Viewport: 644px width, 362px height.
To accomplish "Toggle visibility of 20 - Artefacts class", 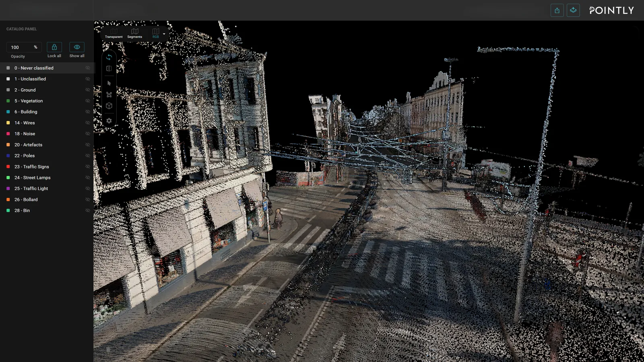I will (x=88, y=145).
